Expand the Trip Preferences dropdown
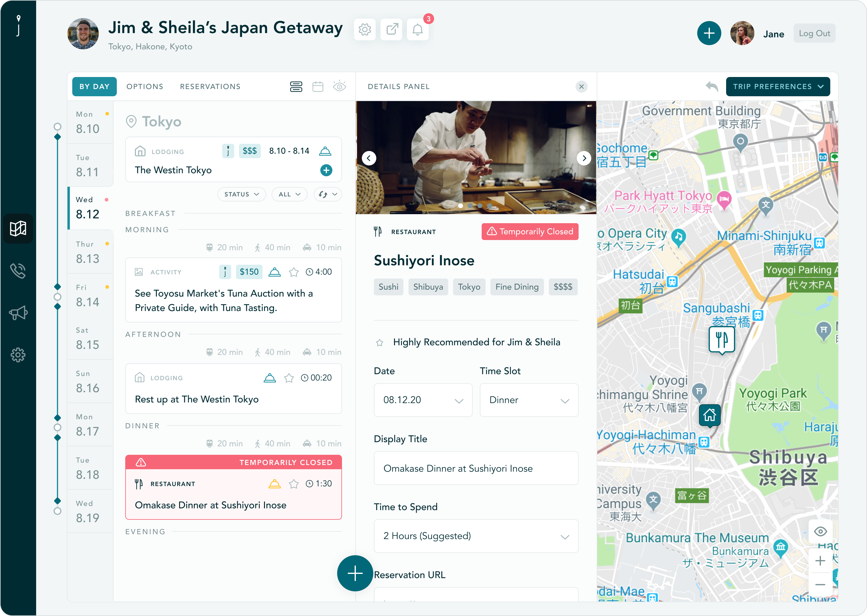Viewport: 867px width, 616px height. tap(778, 87)
